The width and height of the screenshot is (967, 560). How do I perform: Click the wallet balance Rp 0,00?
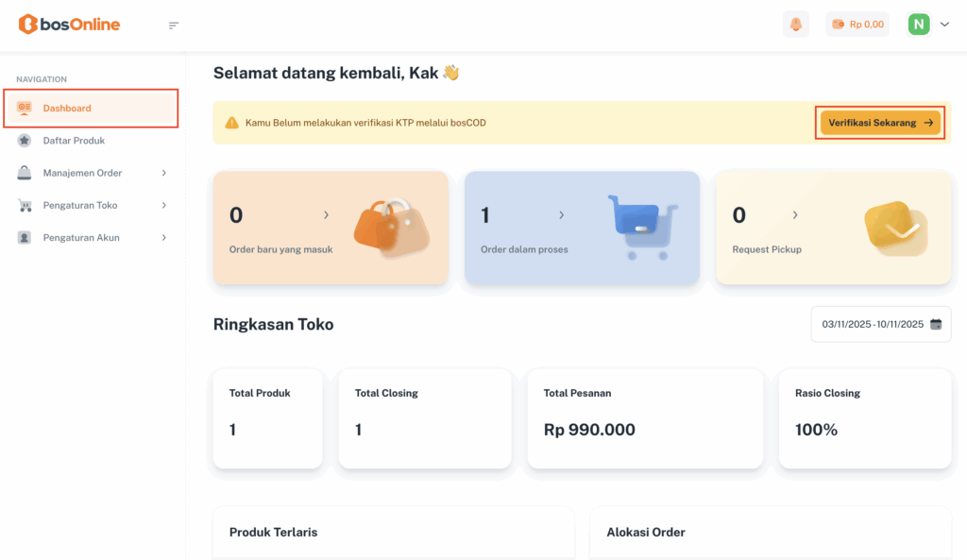[857, 25]
